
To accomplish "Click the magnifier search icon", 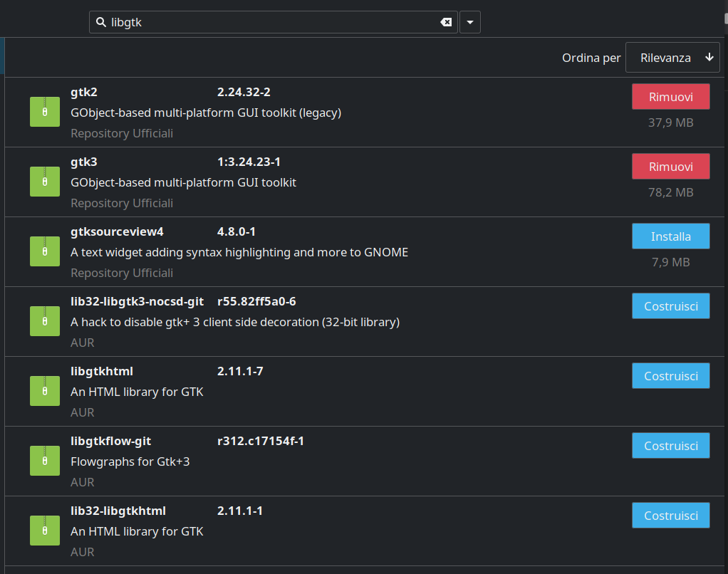I will (100, 22).
